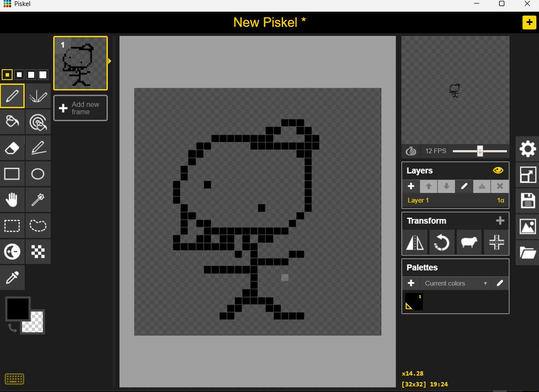
Task: Expand the Transform panel with plus icon
Action: point(499,220)
